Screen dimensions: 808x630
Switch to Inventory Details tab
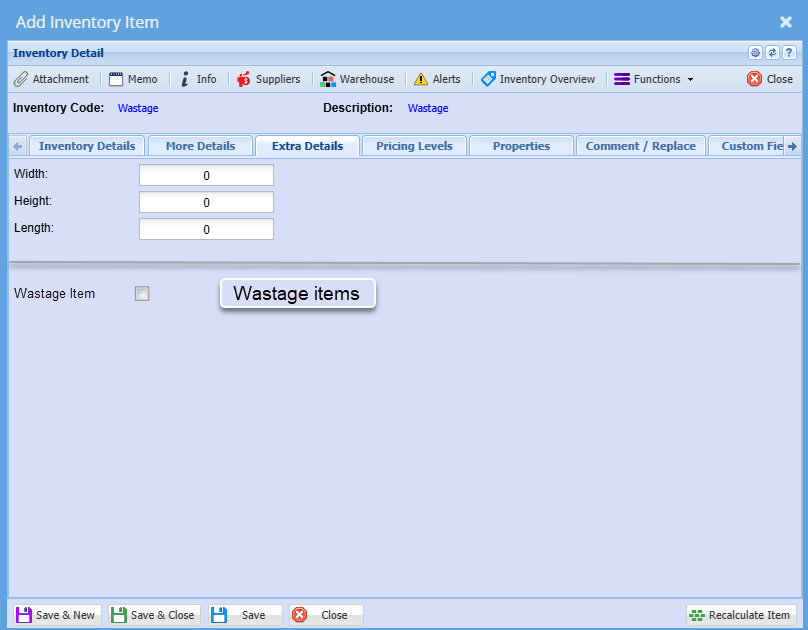coord(87,146)
